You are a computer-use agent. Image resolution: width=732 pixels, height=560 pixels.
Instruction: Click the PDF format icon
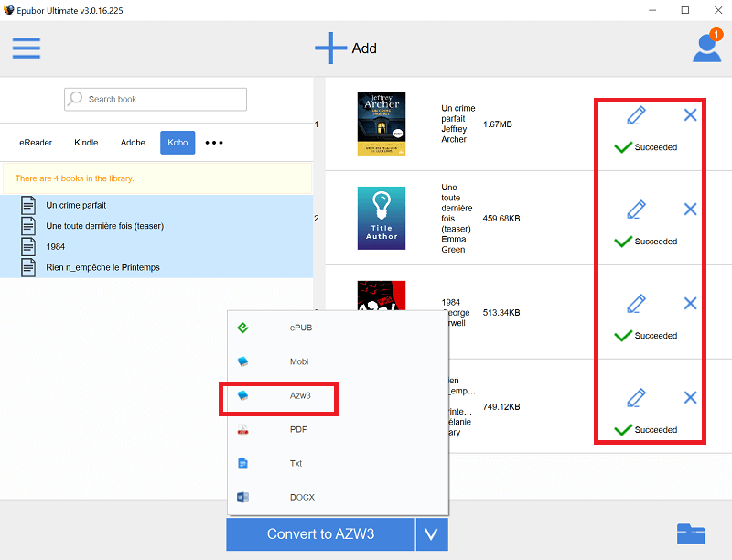[242, 429]
